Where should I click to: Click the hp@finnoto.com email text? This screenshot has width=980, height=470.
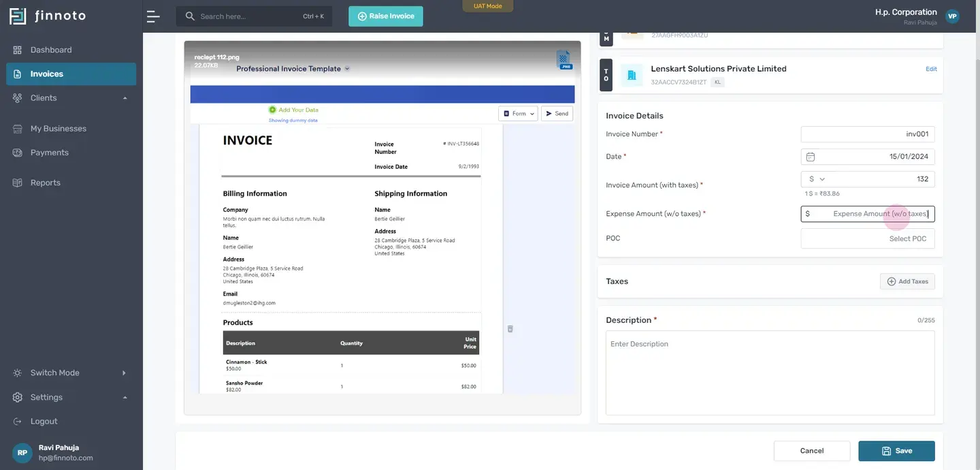[x=65, y=458]
